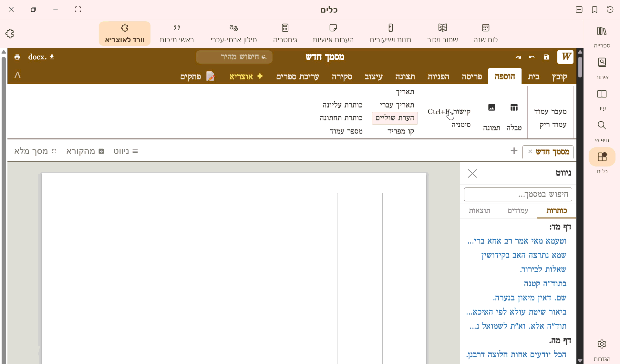The image size is (620, 364).
Task: Close the ניווט navigation panel
Action: [472, 173]
